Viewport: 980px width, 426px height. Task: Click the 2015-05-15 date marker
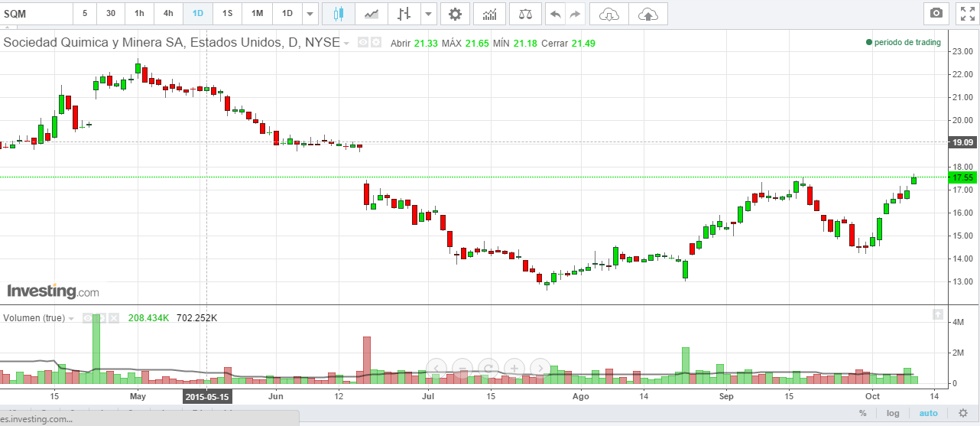click(x=208, y=397)
